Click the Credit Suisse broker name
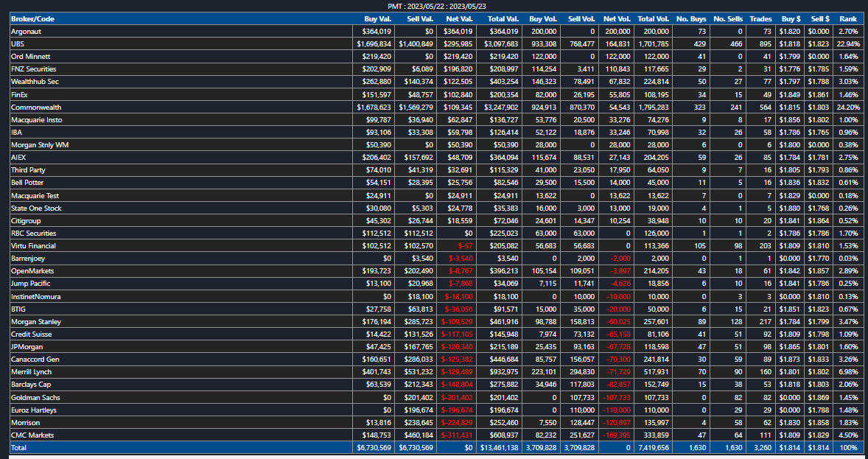Image resolution: width=868 pixels, height=459 pixels. (x=32, y=334)
